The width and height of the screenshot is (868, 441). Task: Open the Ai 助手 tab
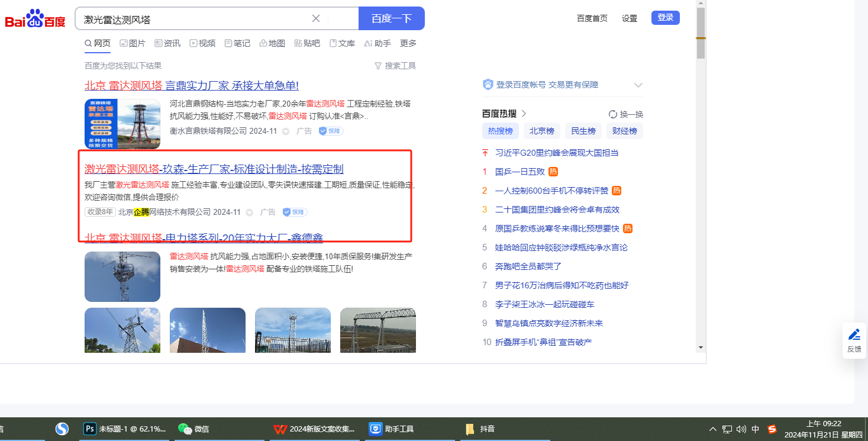point(377,43)
